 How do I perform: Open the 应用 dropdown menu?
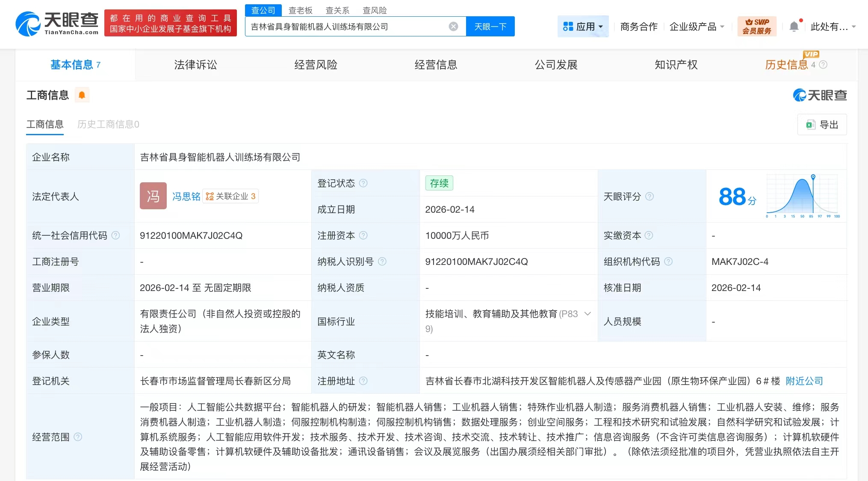[583, 27]
